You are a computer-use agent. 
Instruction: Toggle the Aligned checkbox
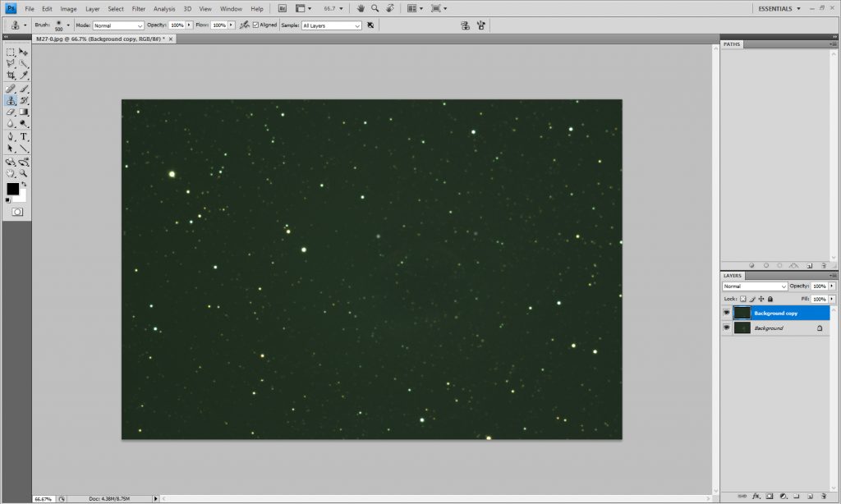pos(255,25)
